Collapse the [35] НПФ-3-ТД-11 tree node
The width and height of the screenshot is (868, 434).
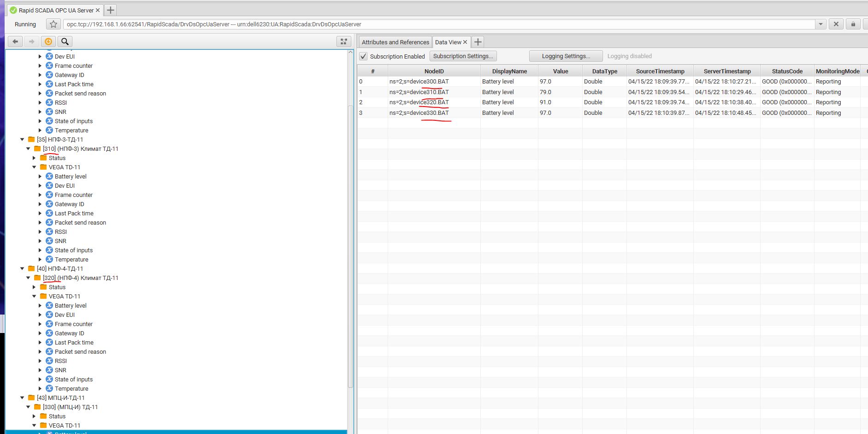click(22, 139)
